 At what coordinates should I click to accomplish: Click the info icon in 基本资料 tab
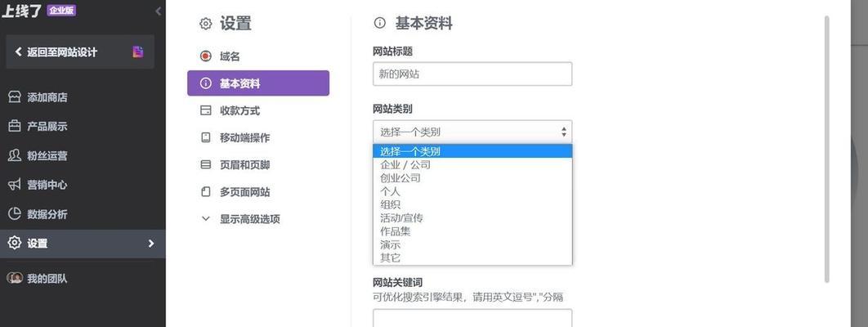point(206,83)
